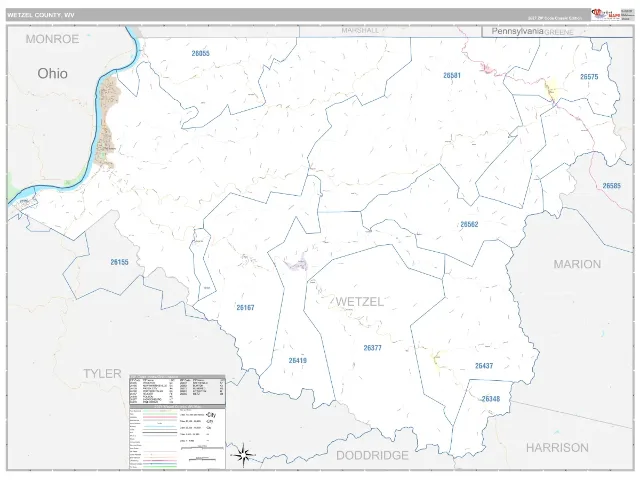Click the HARRISON county label
The image size is (640, 480).
click(557, 448)
